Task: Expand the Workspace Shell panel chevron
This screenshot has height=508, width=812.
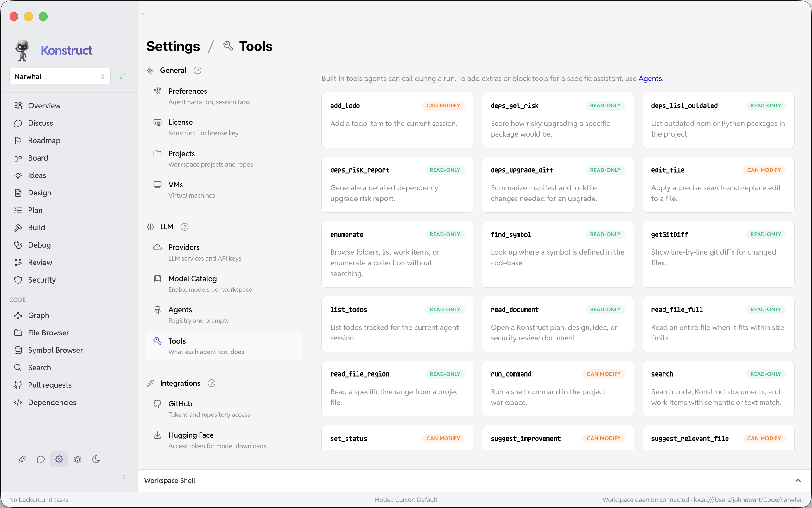Action: coord(798,481)
